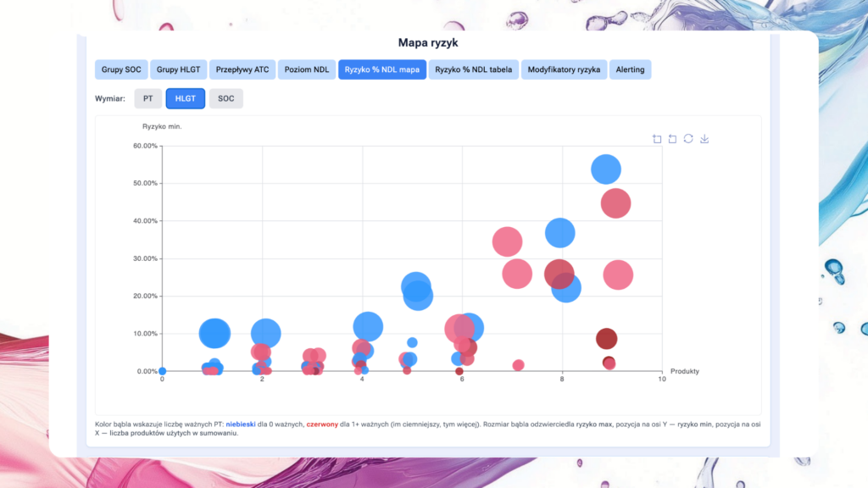Open the Alerting tab
Screen dimensions: 868x488
(x=630, y=69)
